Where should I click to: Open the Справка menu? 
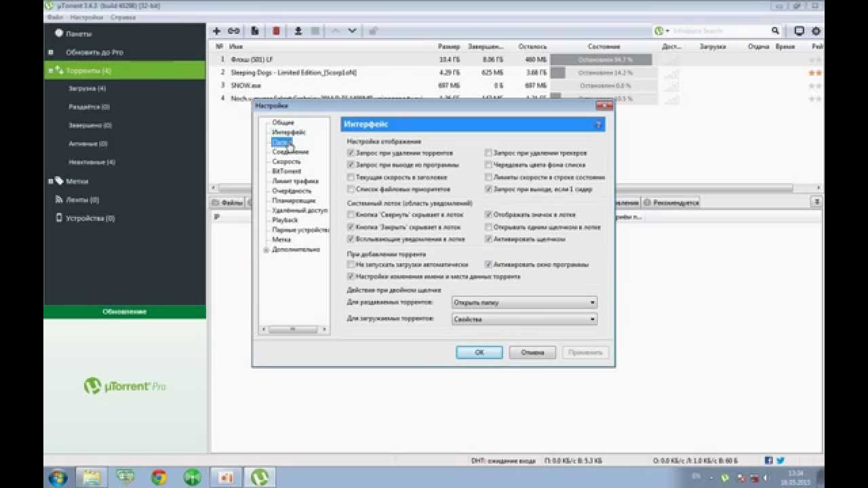pos(122,17)
